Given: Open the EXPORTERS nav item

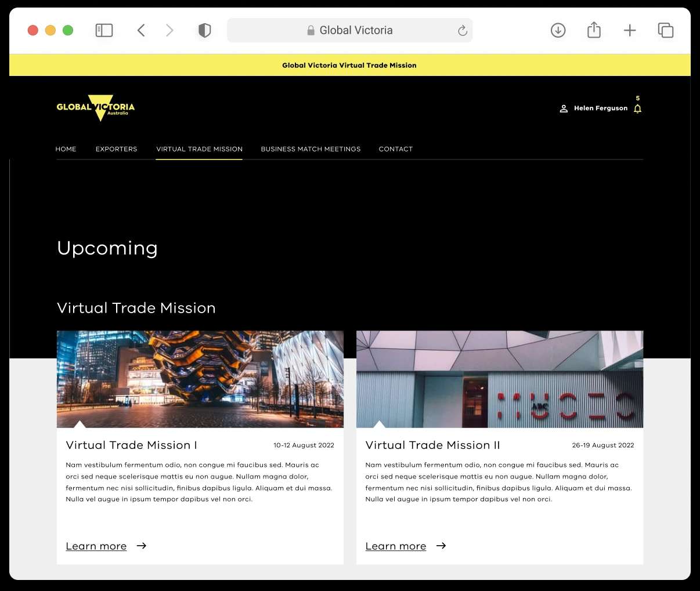Looking at the screenshot, I should click(x=117, y=149).
